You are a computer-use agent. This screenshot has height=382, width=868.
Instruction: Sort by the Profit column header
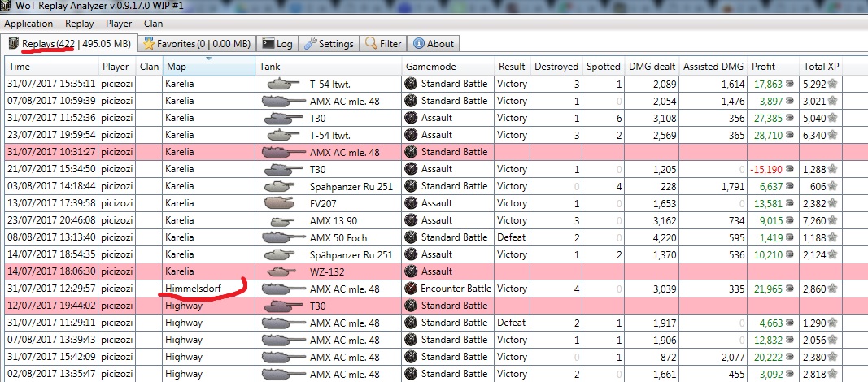(774, 67)
